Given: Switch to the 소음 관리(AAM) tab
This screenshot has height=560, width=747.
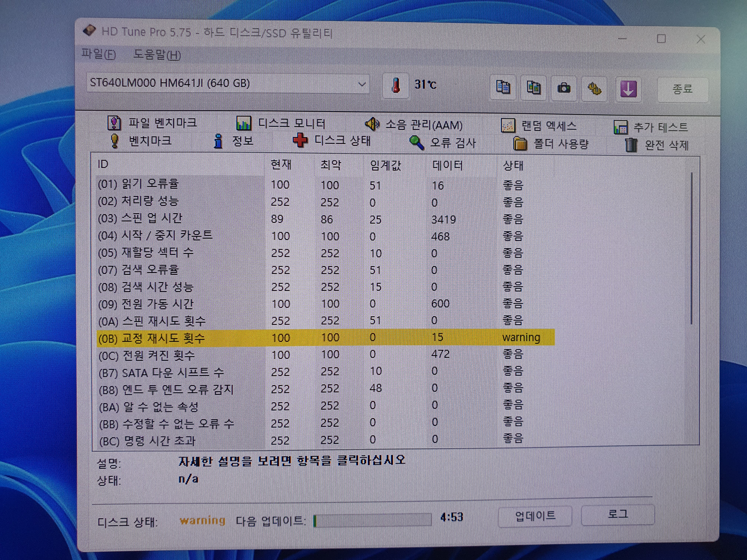Looking at the screenshot, I should tap(414, 125).
